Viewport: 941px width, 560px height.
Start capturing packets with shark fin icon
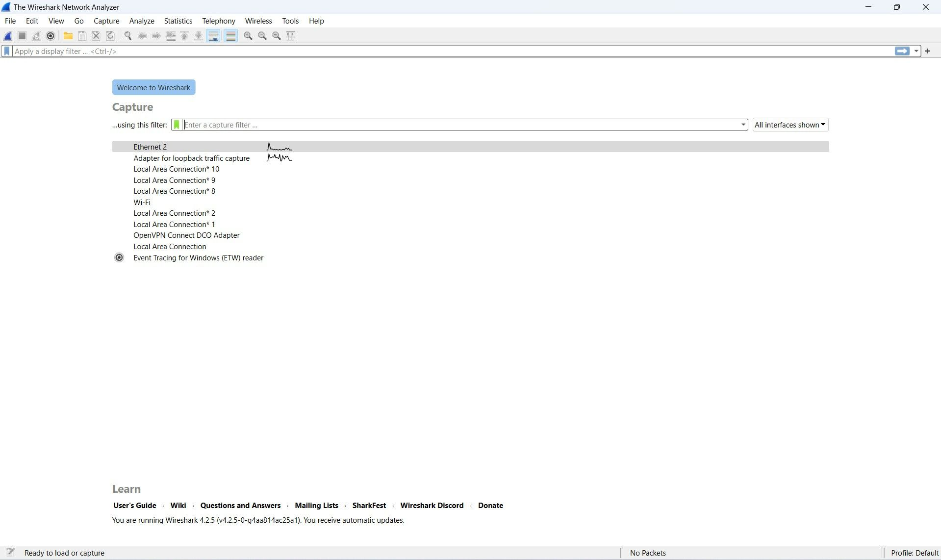8,36
